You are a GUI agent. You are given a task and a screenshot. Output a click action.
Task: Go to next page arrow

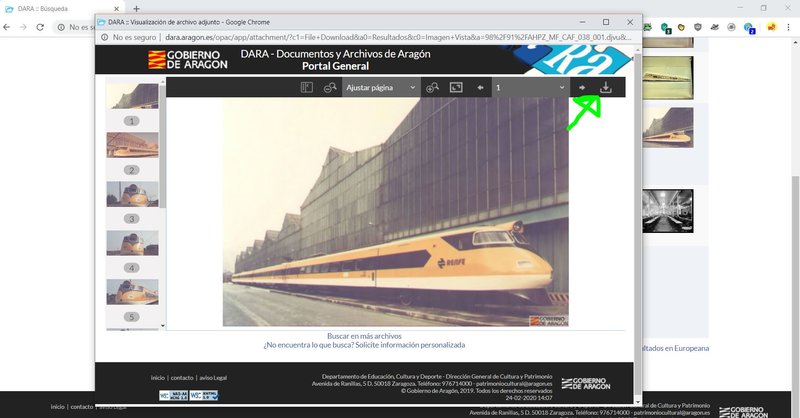(582, 87)
